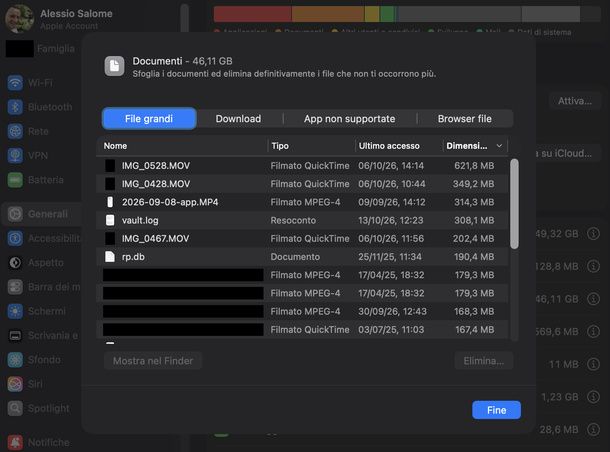Select the IMG_0428.MOV file row
Screen dimensions: 610x452
(x=302, y=184)
